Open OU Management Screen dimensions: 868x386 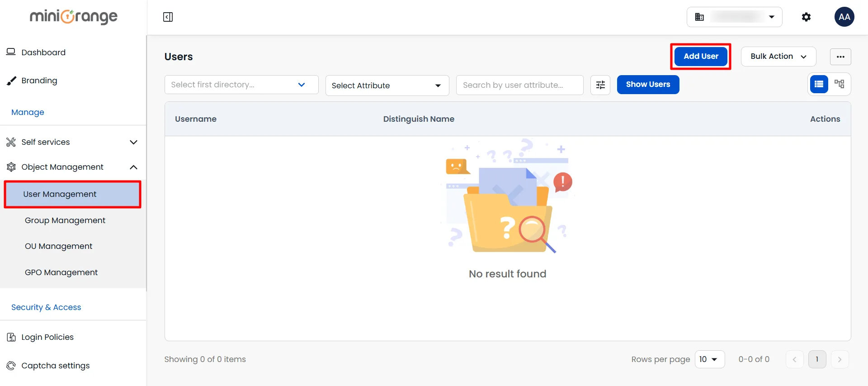click(x=58, y=246)
